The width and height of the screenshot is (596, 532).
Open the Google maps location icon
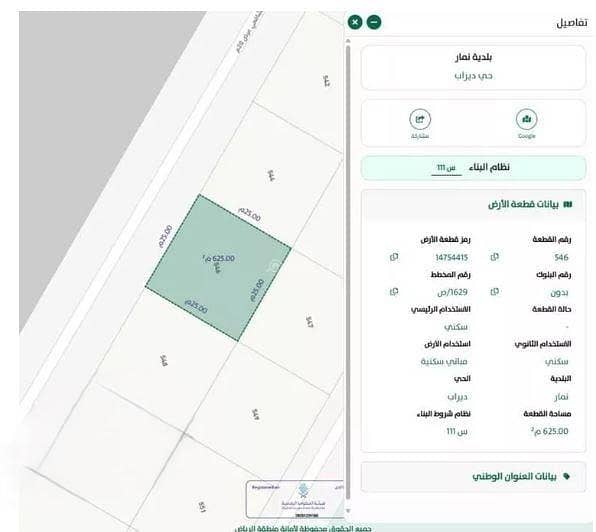526,119
